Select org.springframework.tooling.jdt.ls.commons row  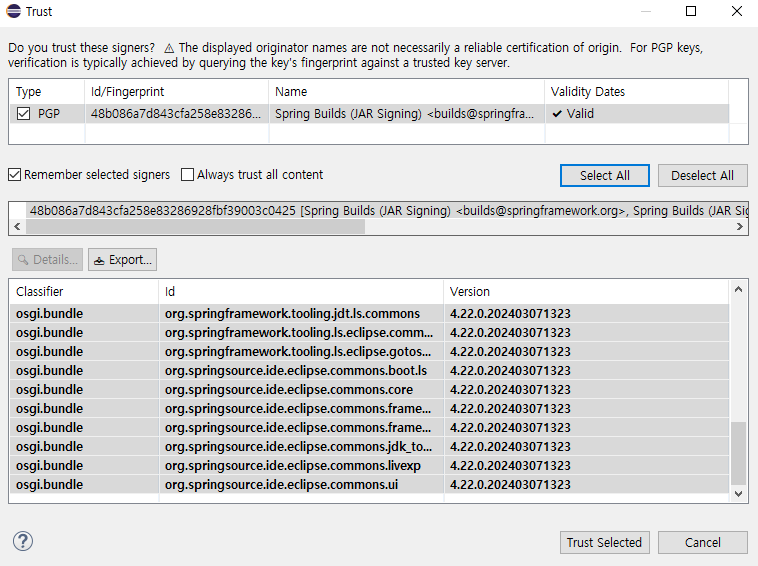[369, 313]
